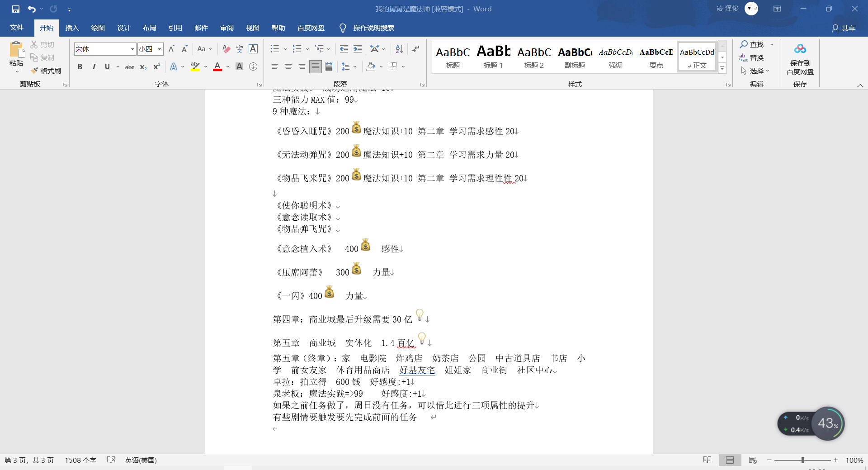
Task: Click the red font color swatch
Action: (x=217, y=67)
